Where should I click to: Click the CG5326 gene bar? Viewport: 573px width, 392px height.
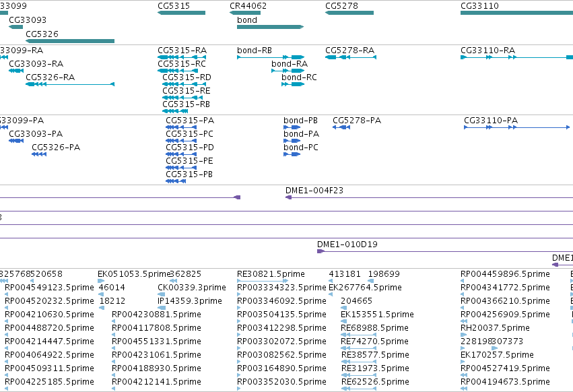pos(70,41)
